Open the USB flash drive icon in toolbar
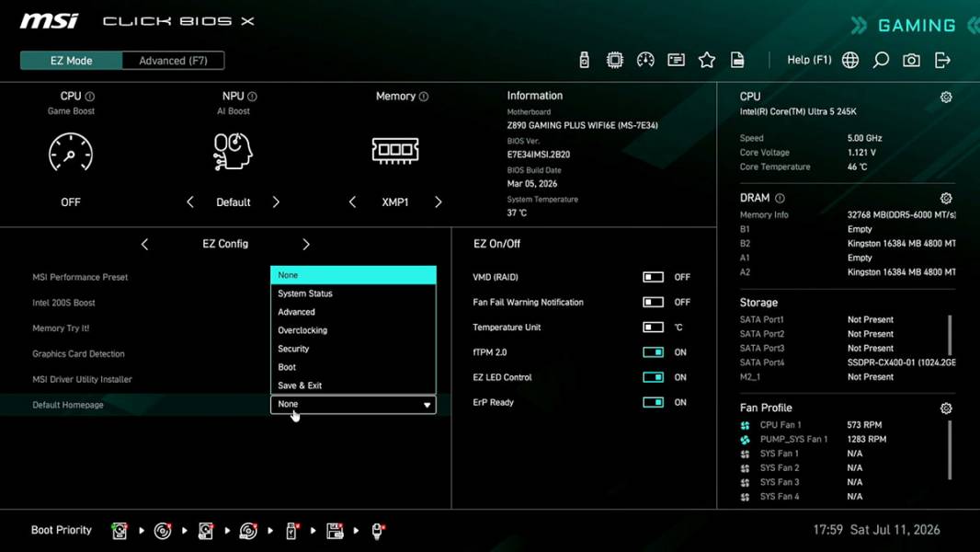Screen dimensions: 980x552 pyautogui.click(x=584, y=60)
